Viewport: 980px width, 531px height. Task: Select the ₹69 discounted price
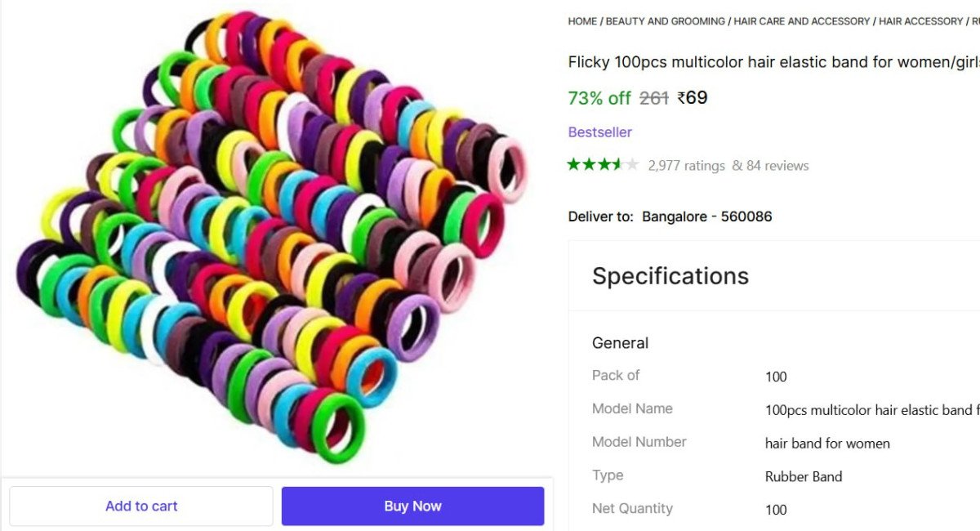click(693, 98)
